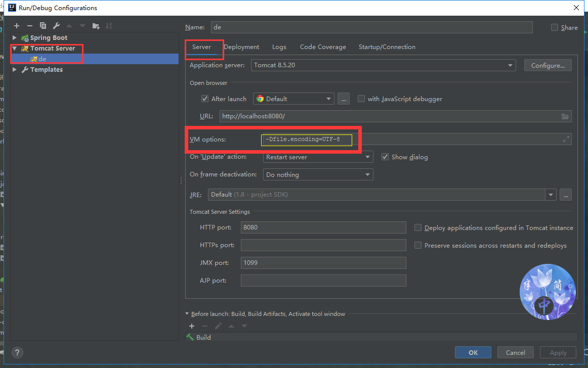
Task: Click the Apply button
Action: point(558,353)
